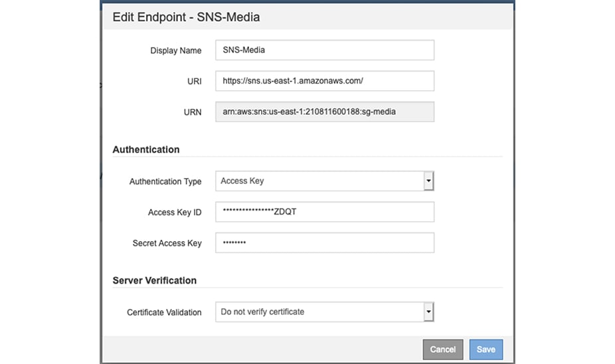Screen dimensions: 615x364
Task: Click into the Secret Access Key field
Action: click(324, 242)
